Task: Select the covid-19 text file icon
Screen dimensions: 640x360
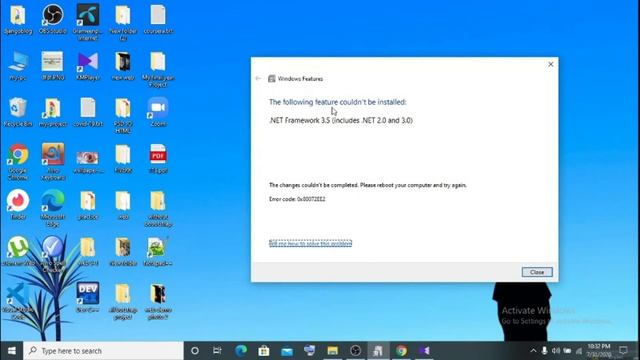Action: coord(88,112)
